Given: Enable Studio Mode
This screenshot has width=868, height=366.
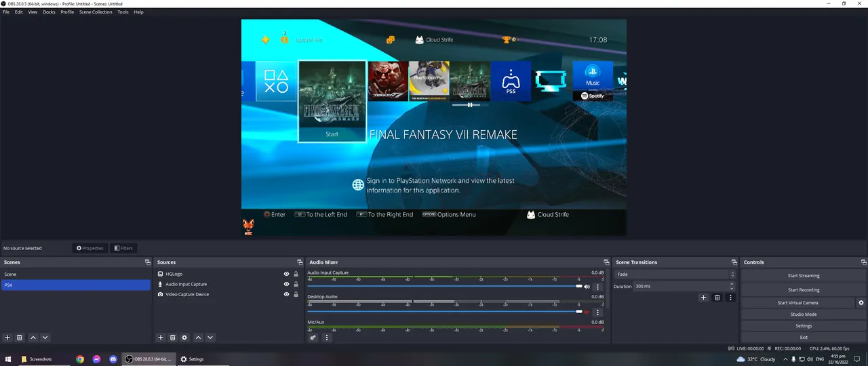Looking at the screenshot, I should click(804, 314).
